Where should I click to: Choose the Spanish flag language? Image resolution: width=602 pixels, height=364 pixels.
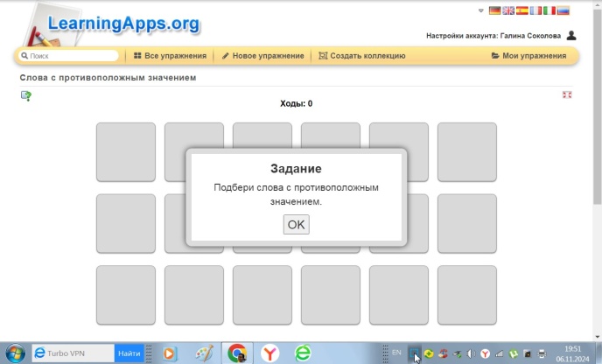[522, 10]
